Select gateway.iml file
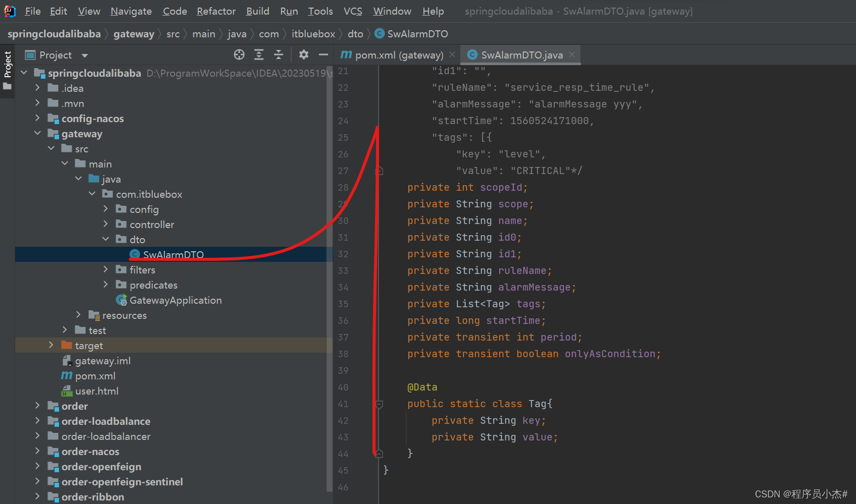 [x=103, y=361]
